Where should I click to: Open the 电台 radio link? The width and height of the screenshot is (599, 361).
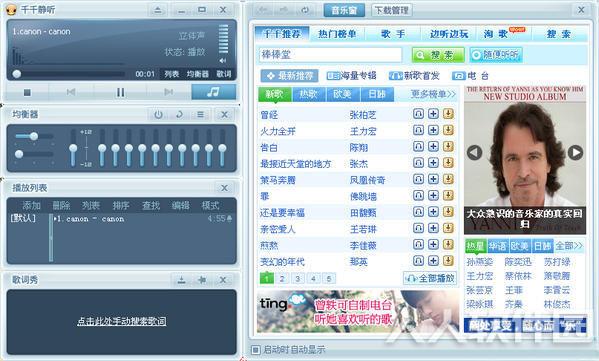pos(471,76)
